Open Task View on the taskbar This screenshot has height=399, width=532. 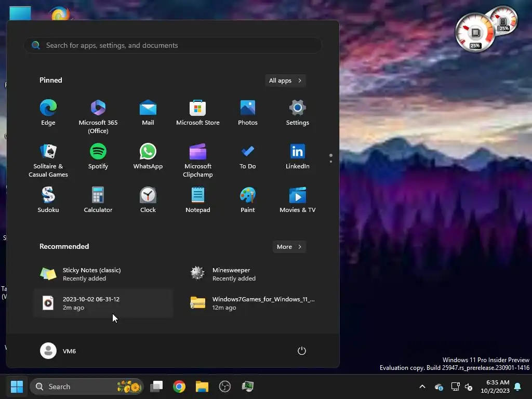point(156,387)
